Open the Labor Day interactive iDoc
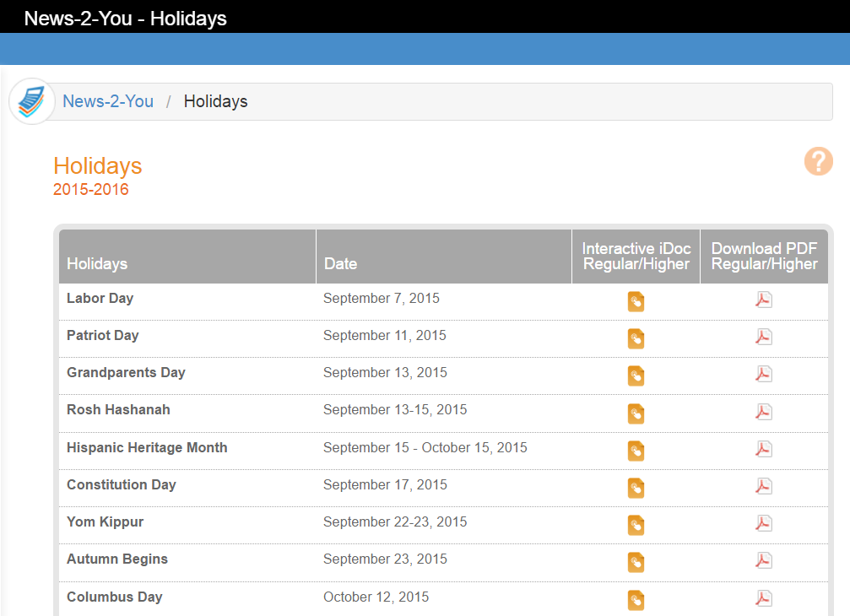 (636, 302)
